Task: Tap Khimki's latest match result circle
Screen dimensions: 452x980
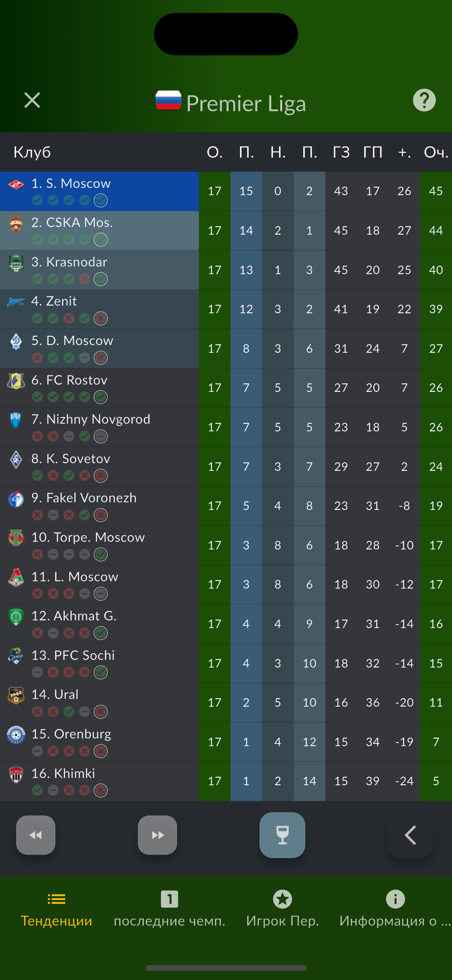Action: 101,791
